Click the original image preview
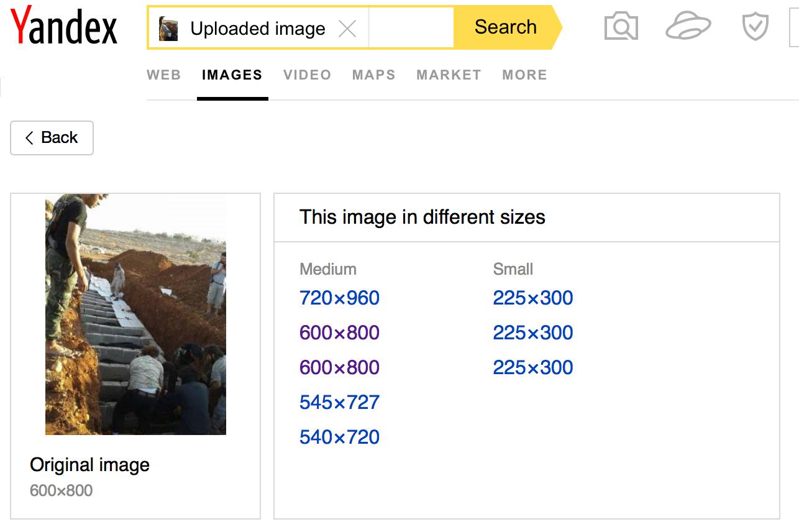 click(x=135, y=314)
